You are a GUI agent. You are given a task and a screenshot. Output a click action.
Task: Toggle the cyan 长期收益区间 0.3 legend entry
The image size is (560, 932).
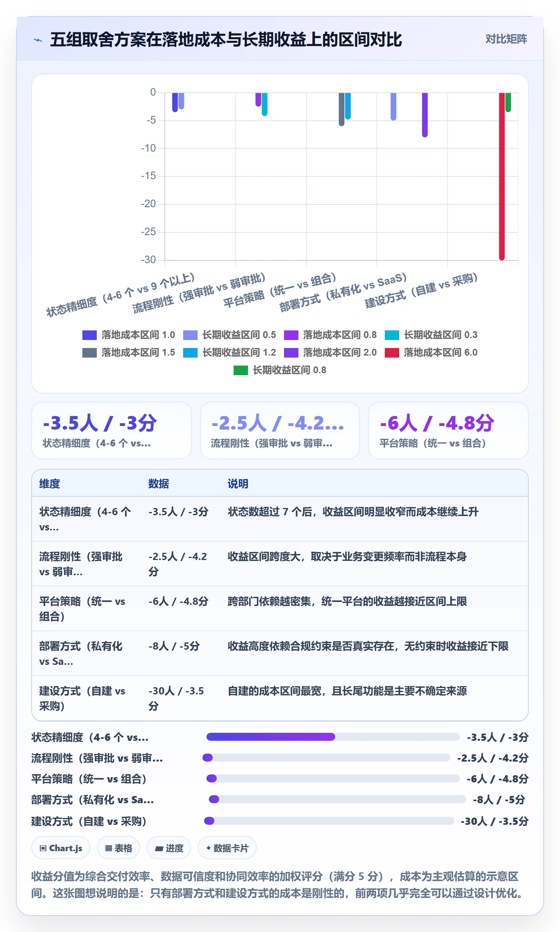pos(431,335)
